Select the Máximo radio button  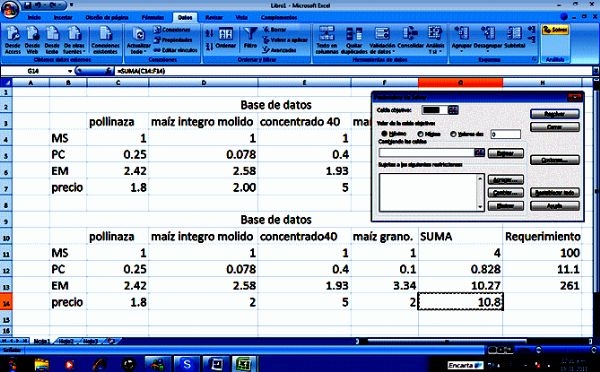[x=384, y=134]
